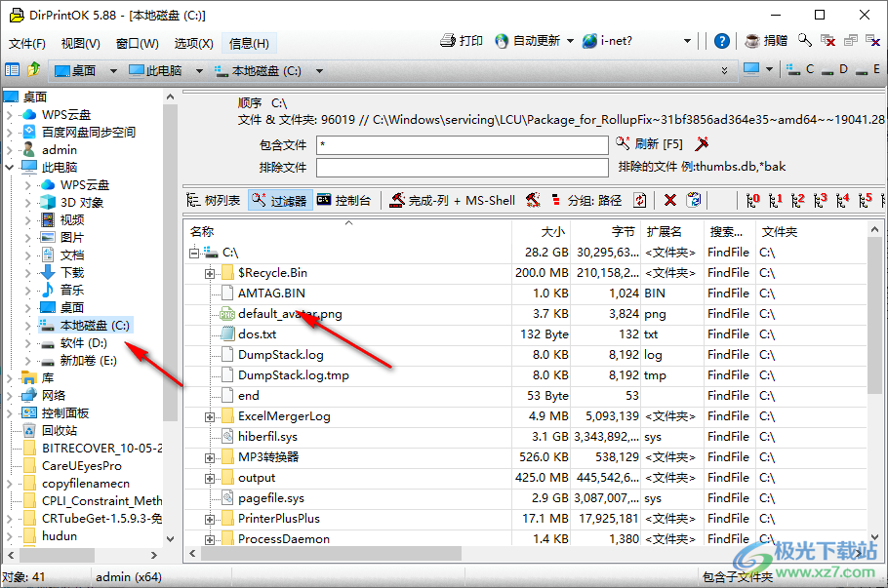The width and height of the screenshot is (888, 588).
Task: Sort by the 名称 column header
Action: 347,231
